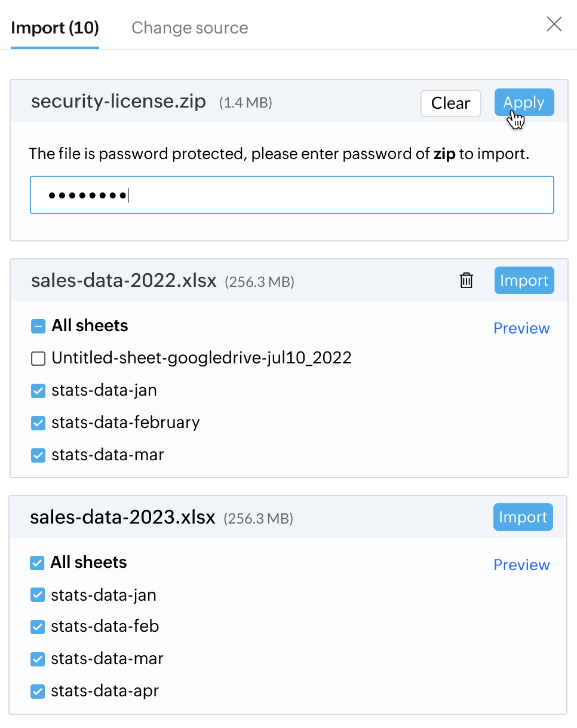
Task: Uncheck stats-data-feb sheet
Action: pyautogui.click(x=37, y=627)
